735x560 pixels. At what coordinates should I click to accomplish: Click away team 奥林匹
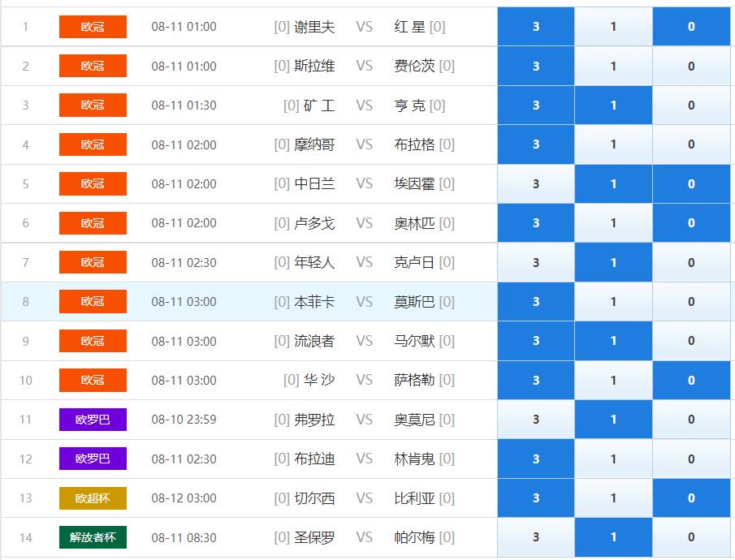(x=415, y=223)
